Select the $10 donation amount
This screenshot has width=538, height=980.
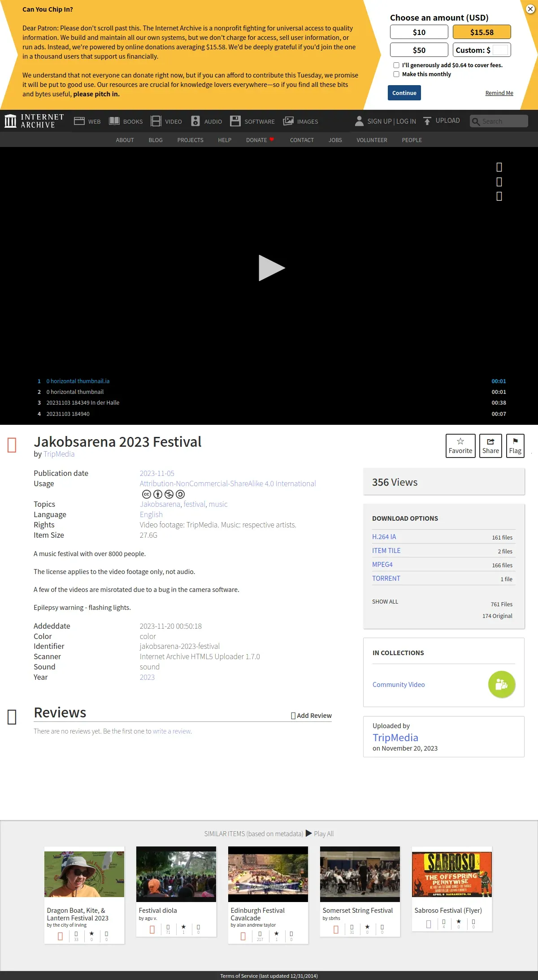point(419,32)
